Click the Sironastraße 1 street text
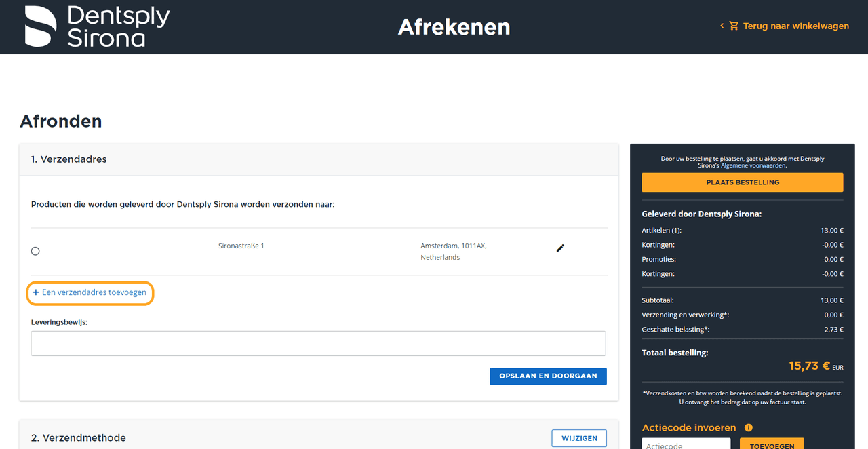This screenshot has width=868, height=449. tap(241, 246)
